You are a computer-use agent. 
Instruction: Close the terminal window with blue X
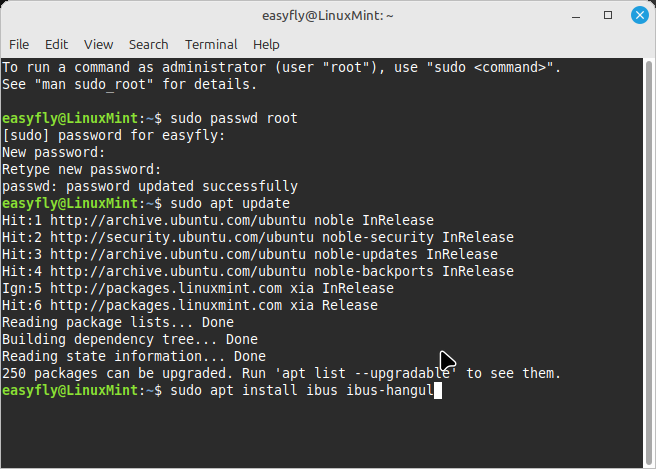tap(640, 15)
